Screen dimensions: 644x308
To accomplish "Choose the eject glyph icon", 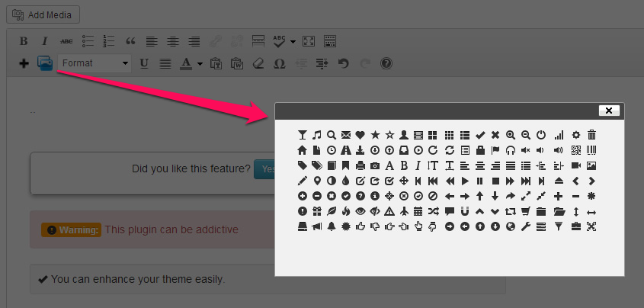I will [x=559, y=181].
